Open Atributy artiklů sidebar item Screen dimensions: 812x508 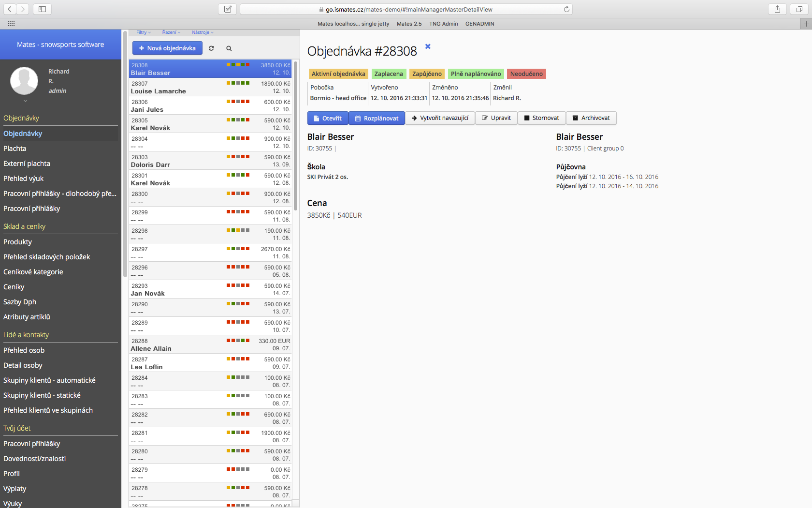click(x=27, y=317)
